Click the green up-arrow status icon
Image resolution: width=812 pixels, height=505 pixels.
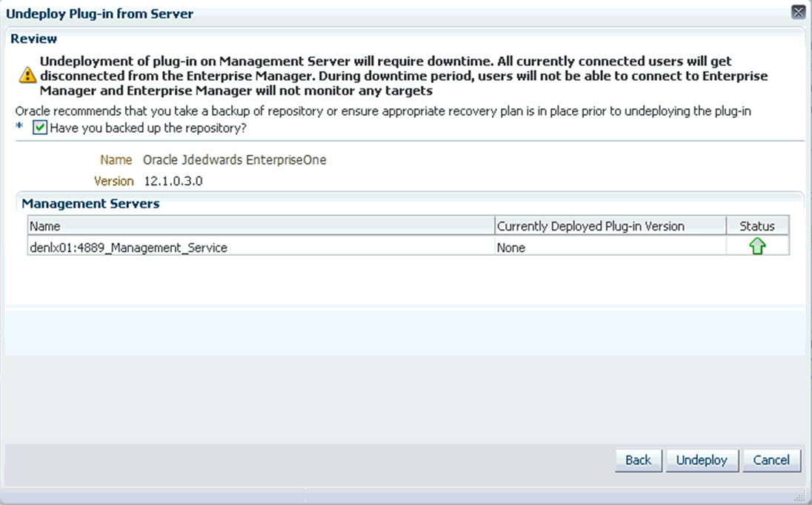757,245
